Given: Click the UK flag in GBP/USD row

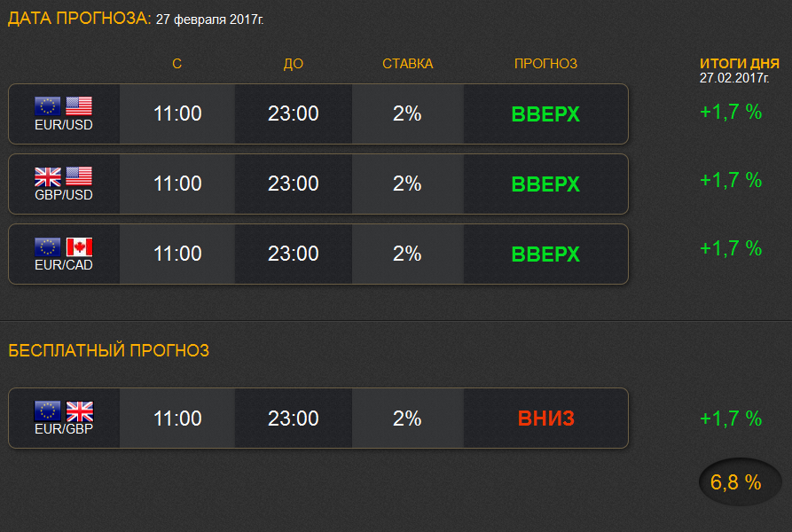Looking at the screenshot, I should 48,176.
